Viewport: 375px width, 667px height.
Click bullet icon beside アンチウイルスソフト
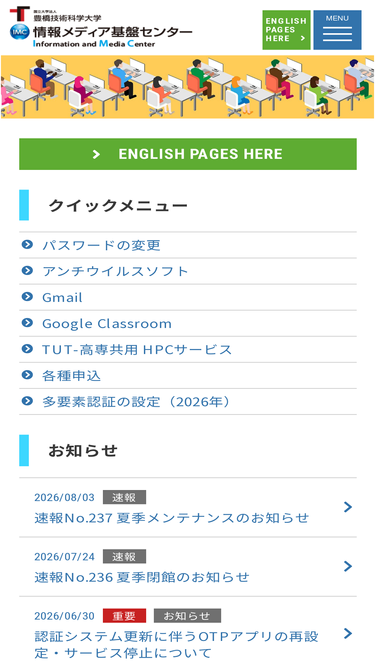[x=27, y=271]
